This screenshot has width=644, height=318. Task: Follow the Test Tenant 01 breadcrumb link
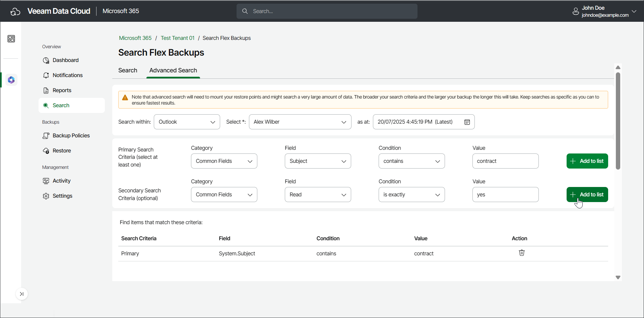(178, 38)
